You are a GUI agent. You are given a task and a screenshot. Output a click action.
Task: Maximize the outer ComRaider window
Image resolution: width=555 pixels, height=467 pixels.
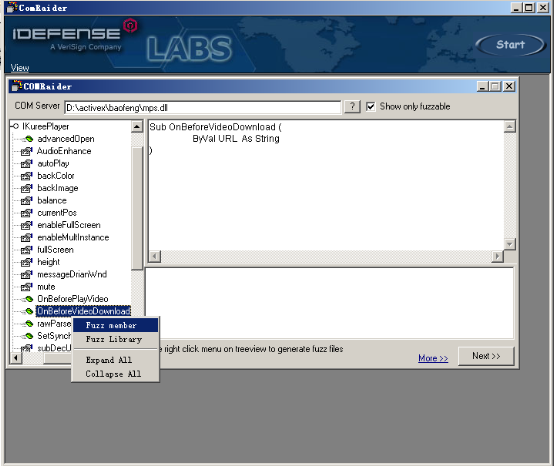coord(529,7)
